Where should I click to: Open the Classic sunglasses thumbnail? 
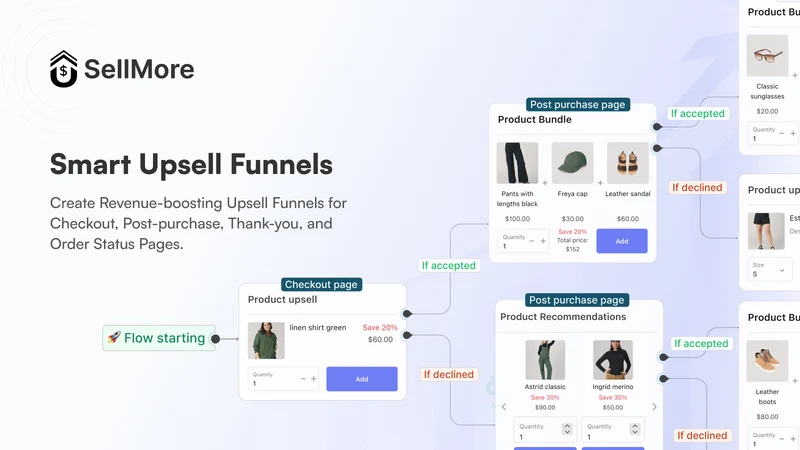767,55
